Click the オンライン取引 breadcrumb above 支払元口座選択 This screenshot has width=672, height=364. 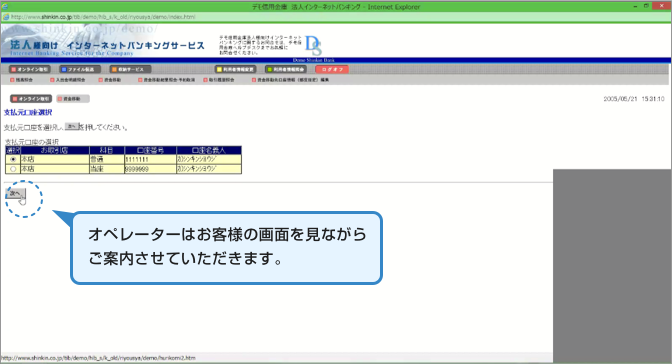click(31, 99)
